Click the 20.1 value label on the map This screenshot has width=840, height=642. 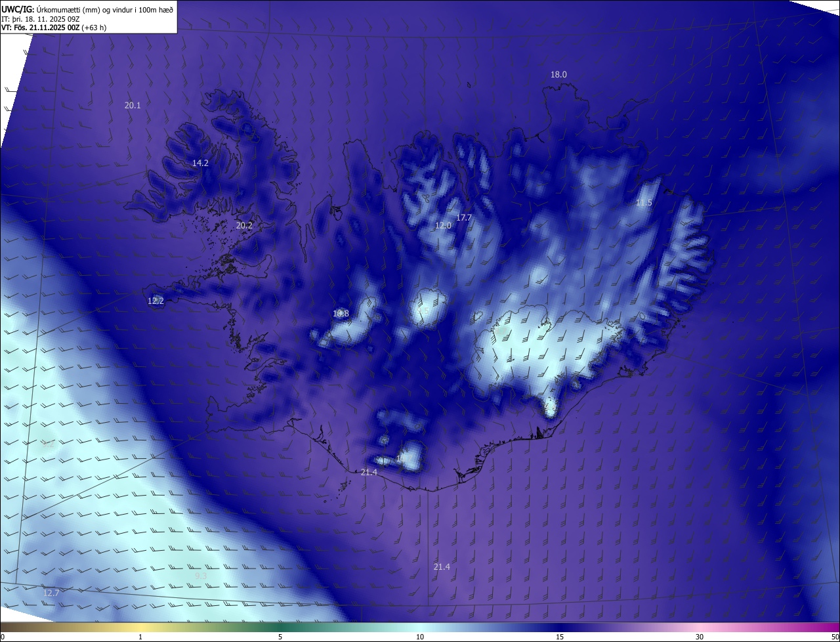(x=133, y=105)
